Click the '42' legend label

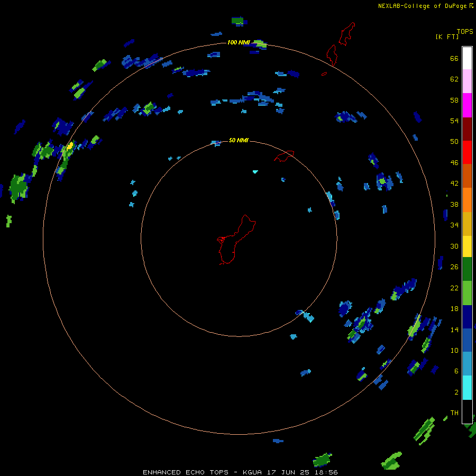[x=454, y=184]
